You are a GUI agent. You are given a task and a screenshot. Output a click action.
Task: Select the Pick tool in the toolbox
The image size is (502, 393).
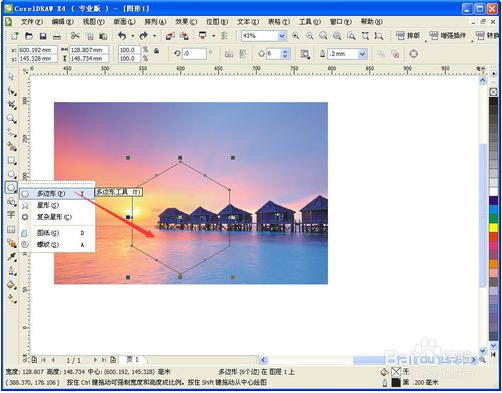click(11, 77)
